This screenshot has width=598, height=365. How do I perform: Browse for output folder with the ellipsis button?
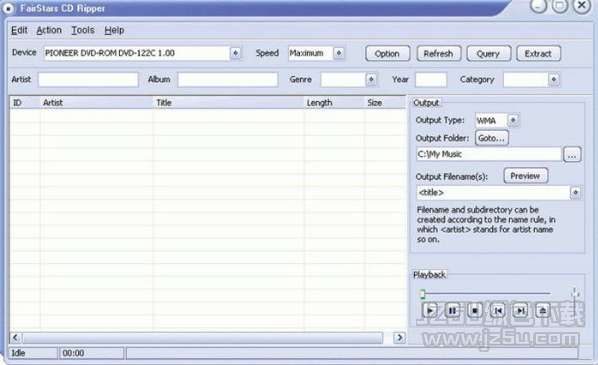click(572, 154)
